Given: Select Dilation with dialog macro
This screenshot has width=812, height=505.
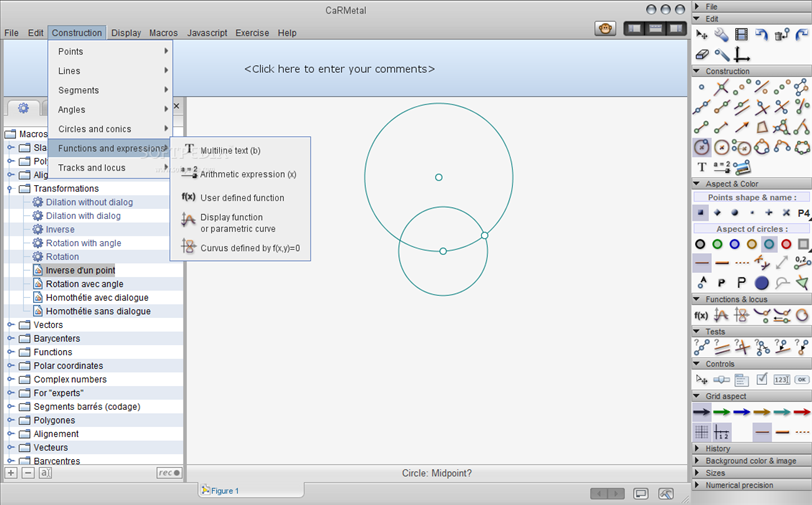Looking at the screenshot, I should click(83, 215).
